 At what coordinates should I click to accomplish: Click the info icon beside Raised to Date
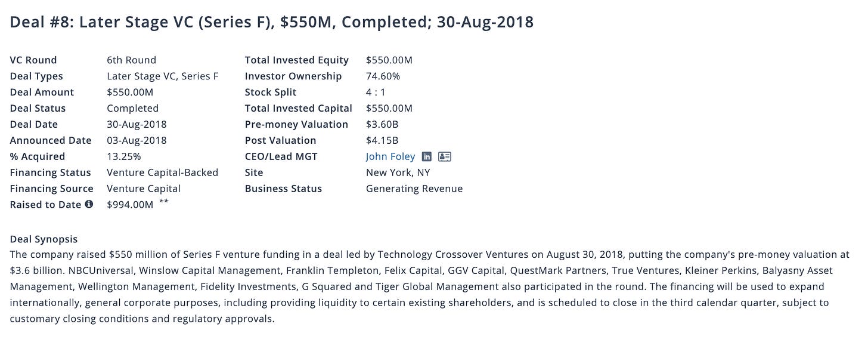click(x=89, y=204)
